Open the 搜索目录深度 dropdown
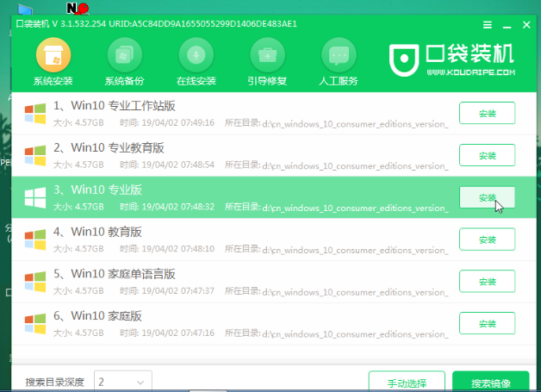Image resolution: width=541 pixels, height=392 pixels. click(122, 382)
